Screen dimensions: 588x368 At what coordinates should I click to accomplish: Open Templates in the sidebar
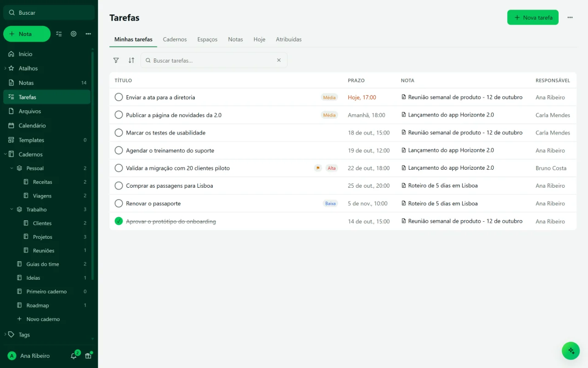point(47,140)
